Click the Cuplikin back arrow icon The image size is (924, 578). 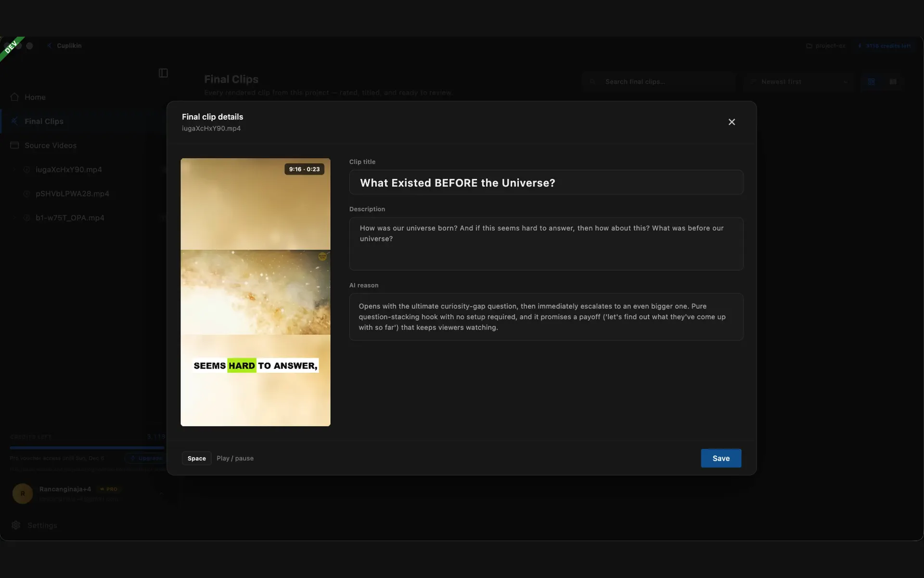[x=50, y=45]
